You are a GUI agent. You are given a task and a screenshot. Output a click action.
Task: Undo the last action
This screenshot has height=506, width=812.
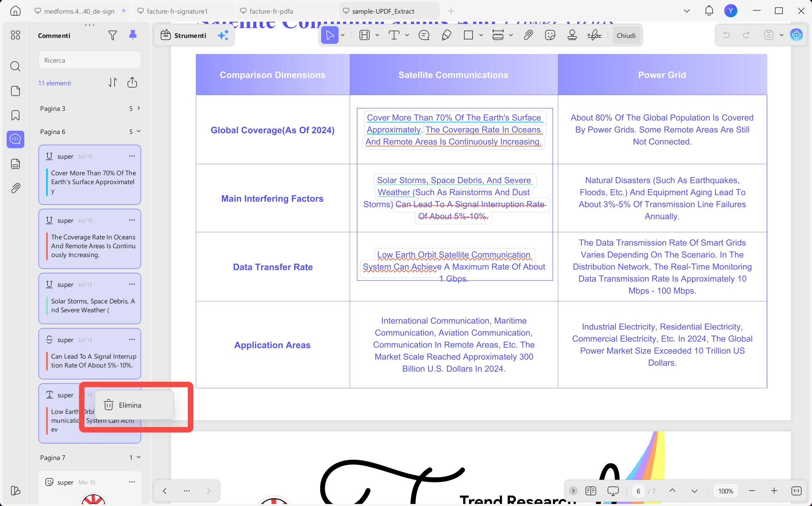(x=727, y=35)
